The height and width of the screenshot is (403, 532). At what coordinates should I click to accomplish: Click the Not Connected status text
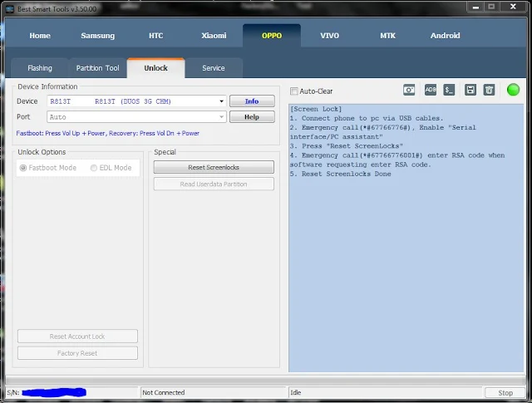[164, 392]
